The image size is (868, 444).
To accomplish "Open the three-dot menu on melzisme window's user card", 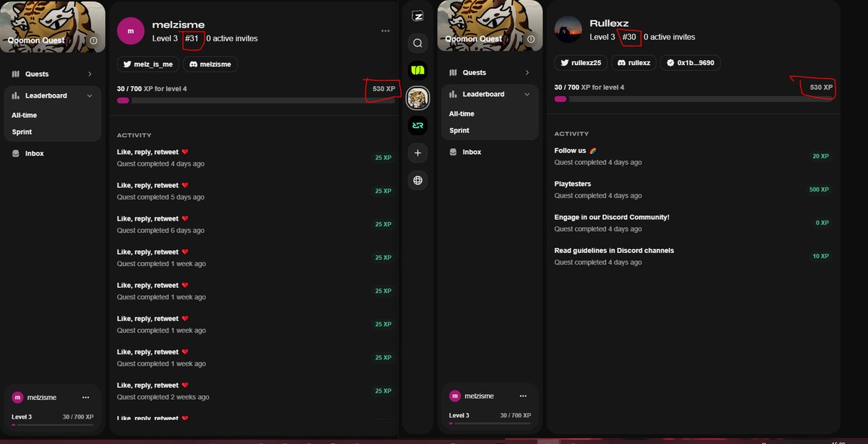I will pos(86,398).
